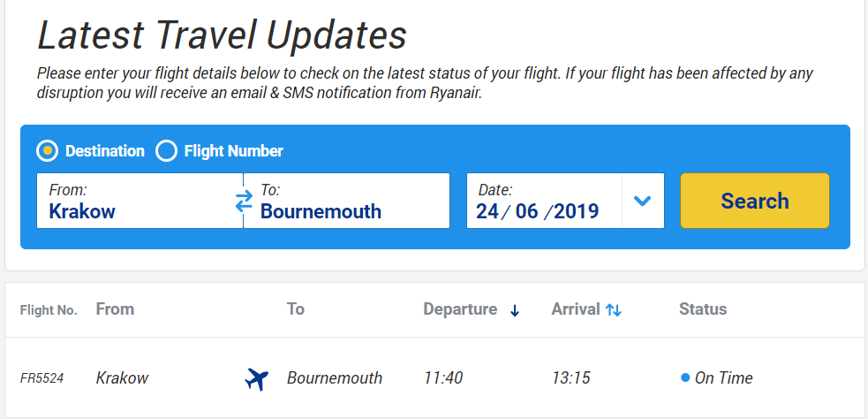Click the To field with Bournemouth
The image size is (868, 419).
click(x=346, y=201)
